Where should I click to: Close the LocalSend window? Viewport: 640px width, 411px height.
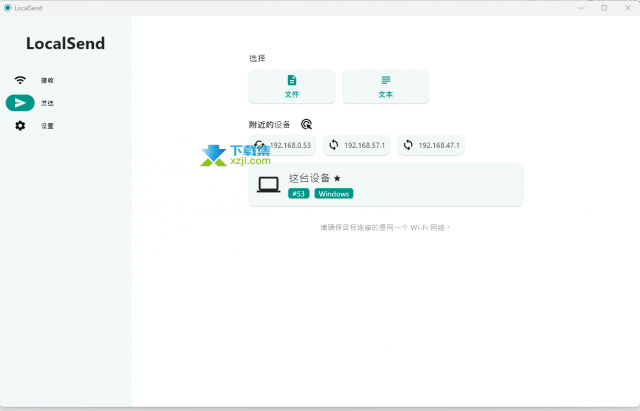click(x=628, y=8)
